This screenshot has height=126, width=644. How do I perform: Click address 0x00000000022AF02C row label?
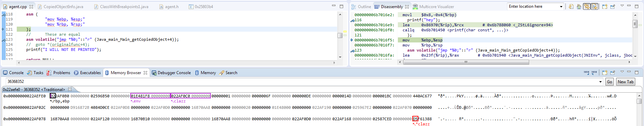(25, 107)
